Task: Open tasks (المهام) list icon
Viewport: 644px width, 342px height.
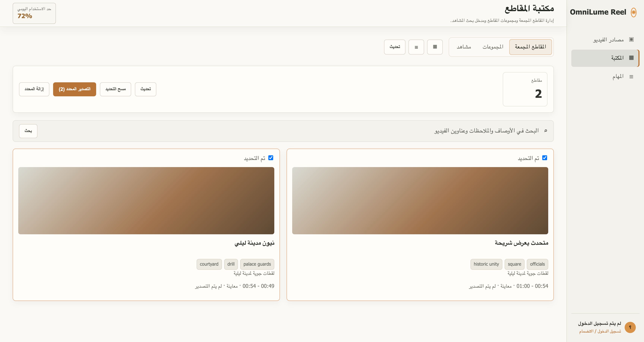Action: (x=631, y=77)
